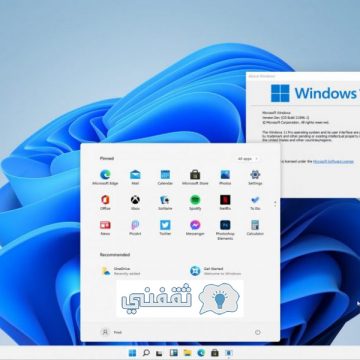This screenshot has height=360, width=360.
Task: Launch Photoshop Elements
Action: 225,230
